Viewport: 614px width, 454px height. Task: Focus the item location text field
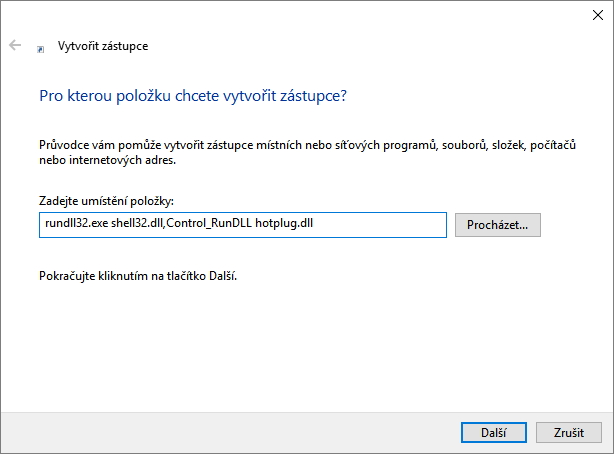click(242, 225)
